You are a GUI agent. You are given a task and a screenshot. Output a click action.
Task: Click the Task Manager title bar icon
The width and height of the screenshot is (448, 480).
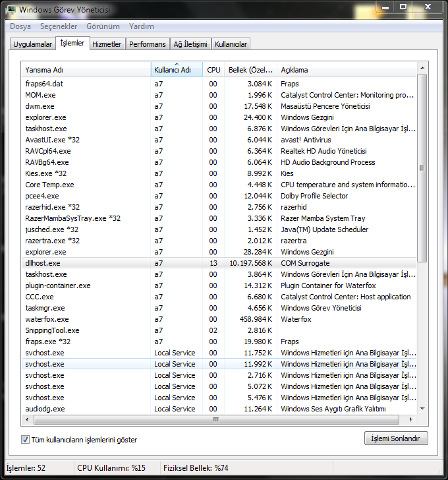point(11,9)
